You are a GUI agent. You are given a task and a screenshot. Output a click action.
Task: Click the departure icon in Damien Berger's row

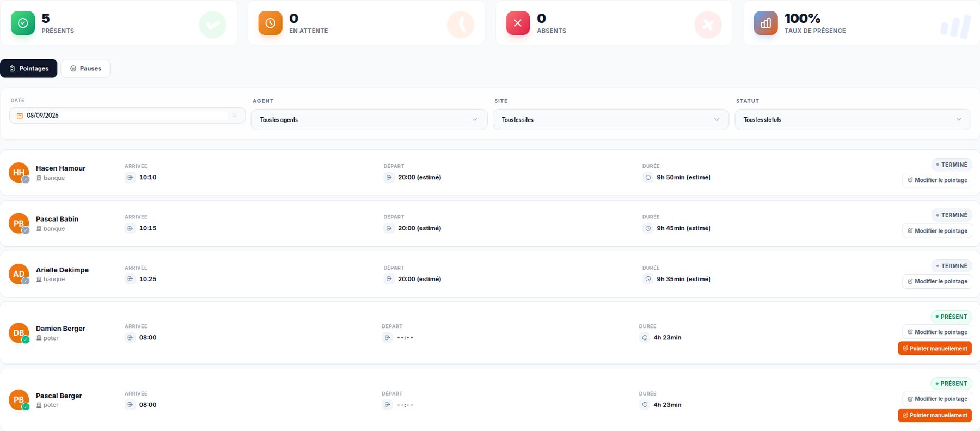click(387, 338)
